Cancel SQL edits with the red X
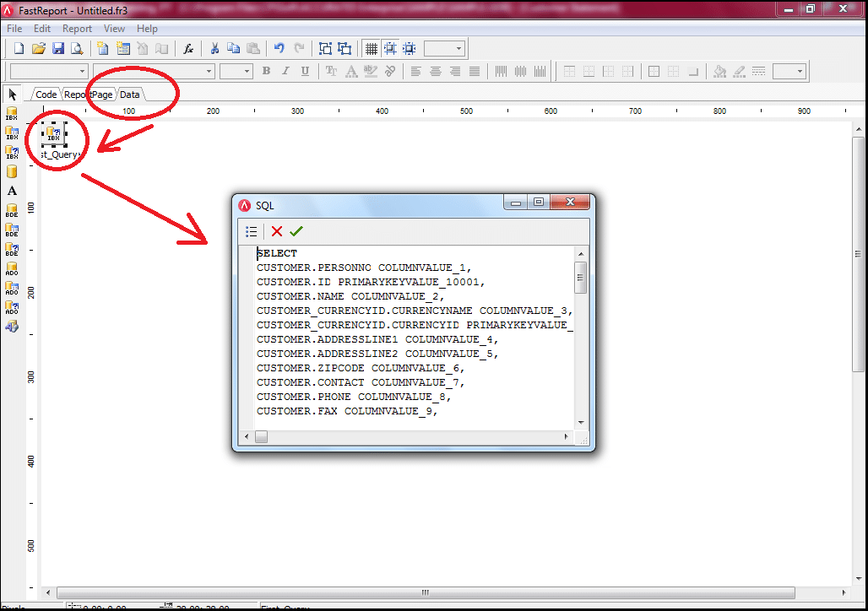Screen dimensions: 868x611 (x=277, y=231)
